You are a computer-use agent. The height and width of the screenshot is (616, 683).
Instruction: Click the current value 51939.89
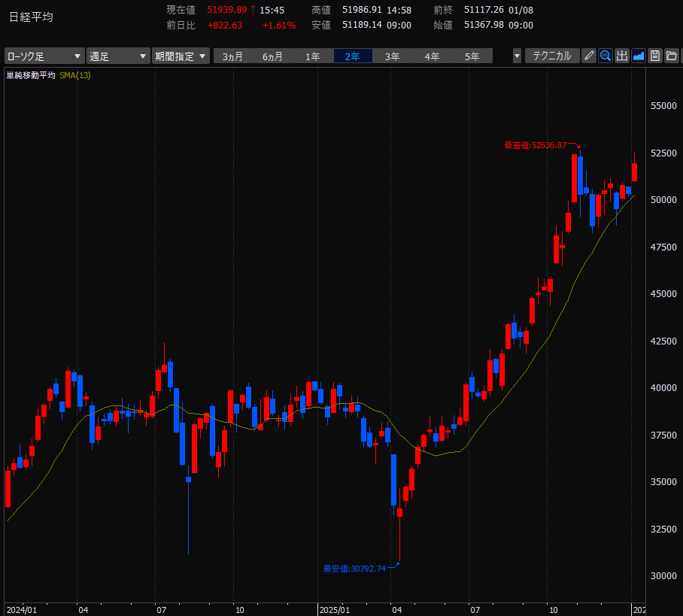point(227,10)
